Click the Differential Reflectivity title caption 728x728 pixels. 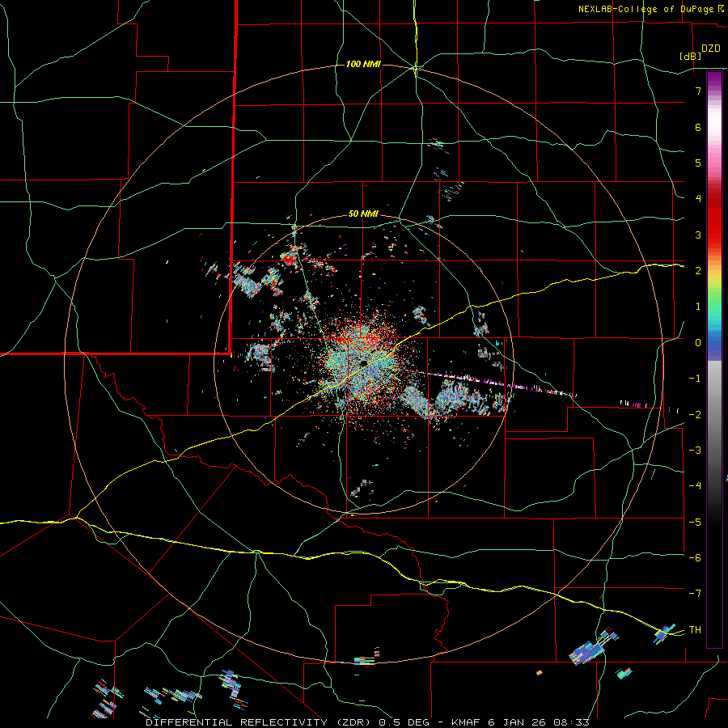(x=367, y=722)
